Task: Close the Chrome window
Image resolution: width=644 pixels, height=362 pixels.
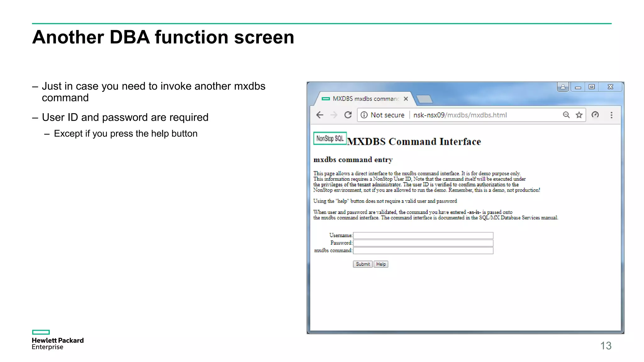Action: tap(610, 87)
